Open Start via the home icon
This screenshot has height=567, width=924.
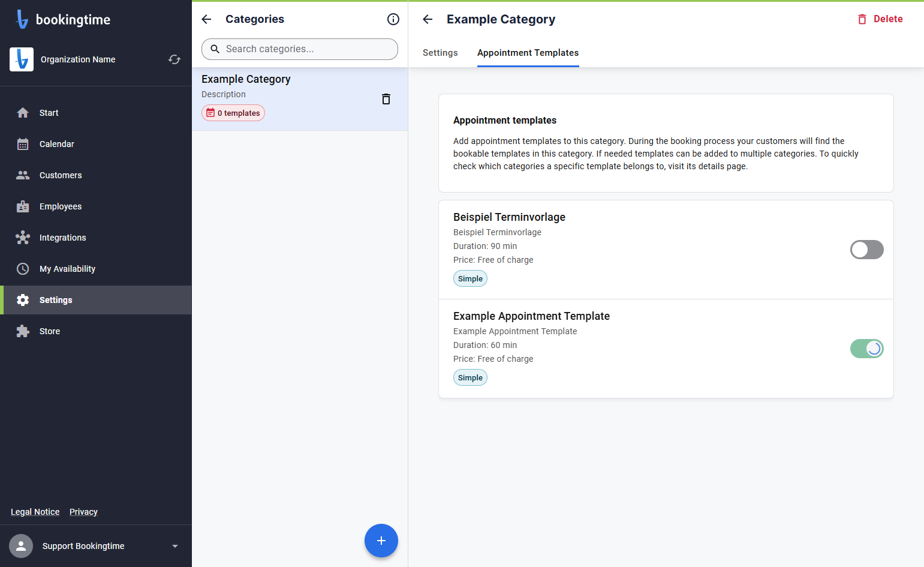pos(23,113)
